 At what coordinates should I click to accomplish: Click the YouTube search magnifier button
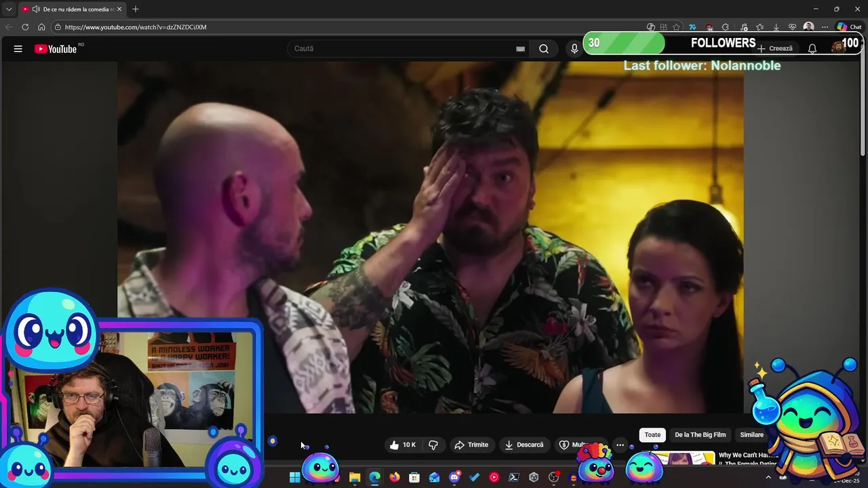pos(544,49)
